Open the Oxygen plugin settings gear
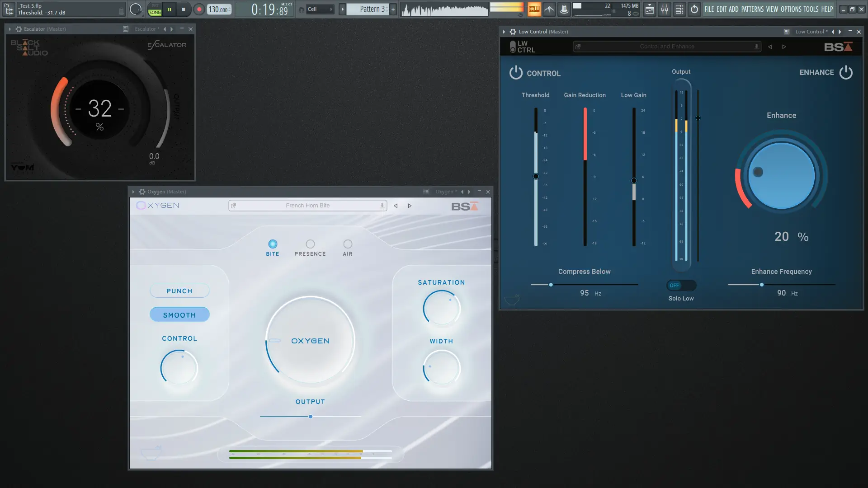The width and height of the screenshot is (868, 488). 142,192
